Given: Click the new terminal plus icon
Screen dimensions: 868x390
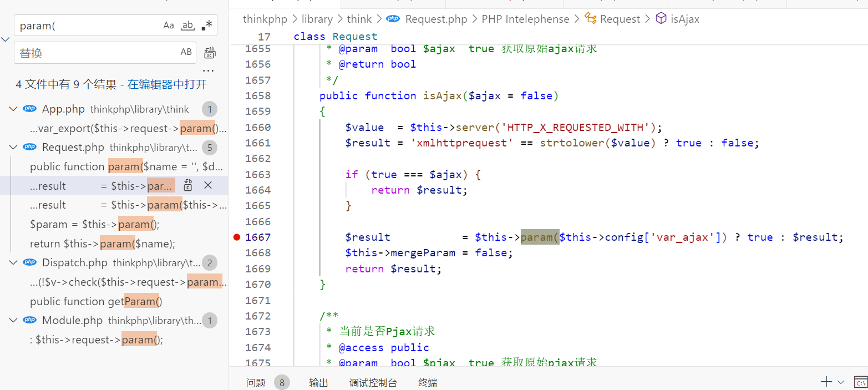Looking at the screenshot, I should (x=826, y=382).
